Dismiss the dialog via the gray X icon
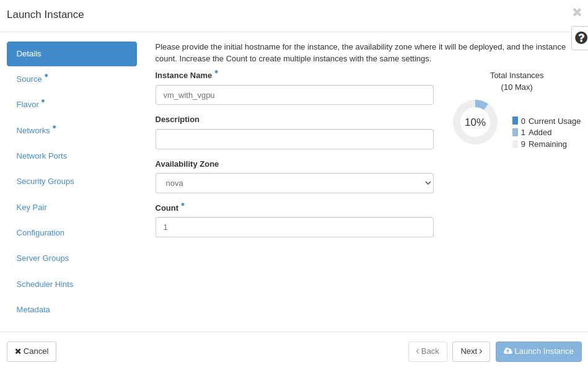Viewport: 588px width, 370px height. 576,12
